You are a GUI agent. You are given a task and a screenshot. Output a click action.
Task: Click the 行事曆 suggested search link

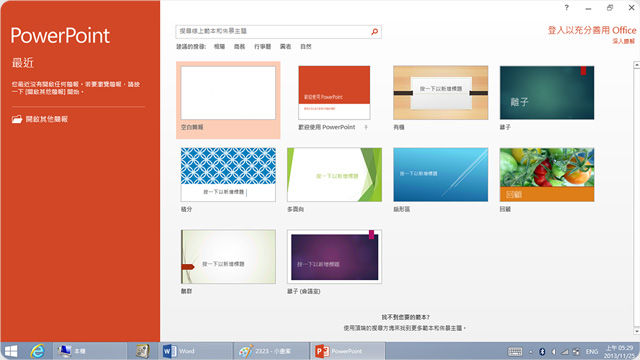click(x=262, y=47)
